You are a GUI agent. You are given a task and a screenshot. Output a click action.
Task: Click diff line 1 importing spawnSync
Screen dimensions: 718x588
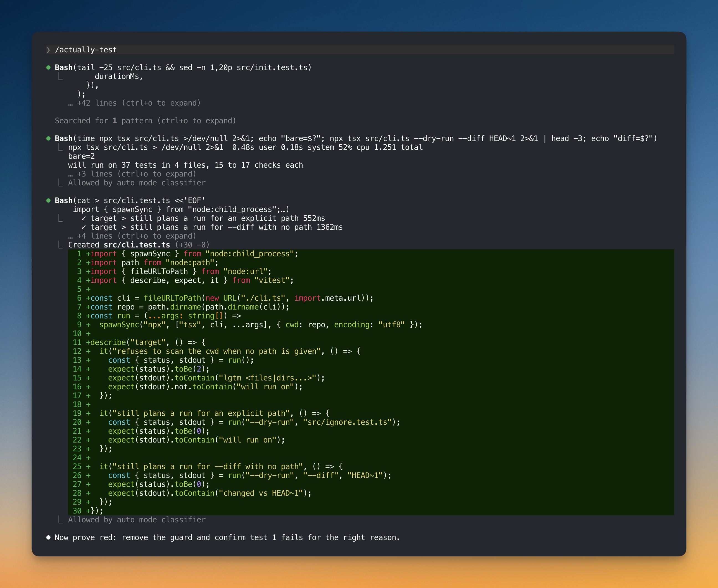click(371, 254)
